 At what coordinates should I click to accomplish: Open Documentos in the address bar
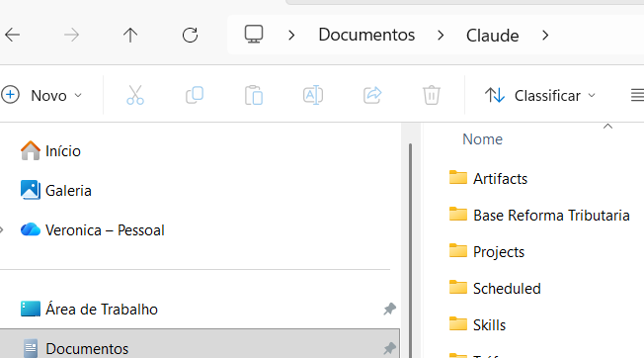pos(366,35)
